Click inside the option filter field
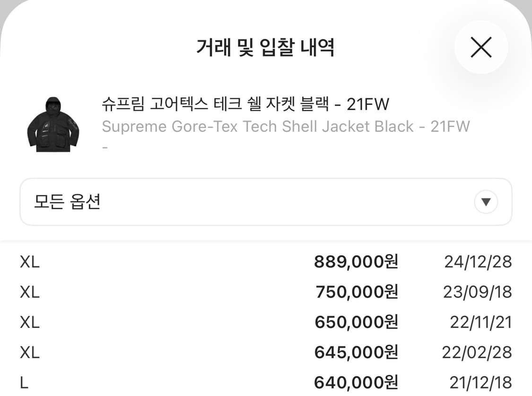The height and width of the screenshot is (396, 532). point(189,202)
